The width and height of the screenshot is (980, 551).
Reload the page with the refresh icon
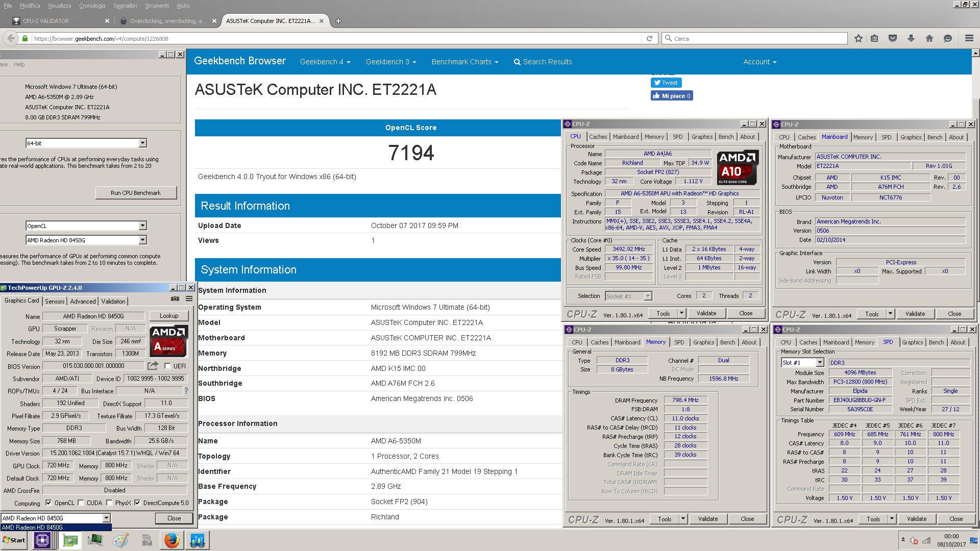pyautogui.click(x=649, y=38)
